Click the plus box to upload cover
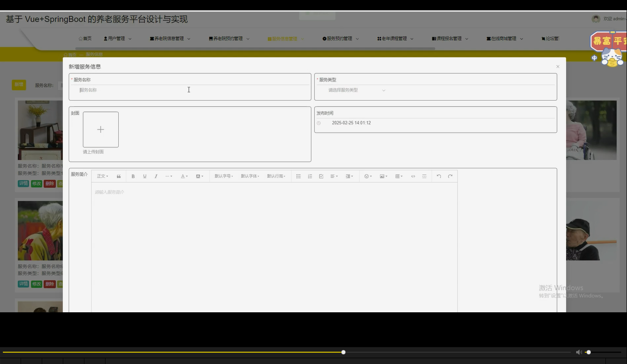This screenshot has height=364, width=627. pos(101,129)
